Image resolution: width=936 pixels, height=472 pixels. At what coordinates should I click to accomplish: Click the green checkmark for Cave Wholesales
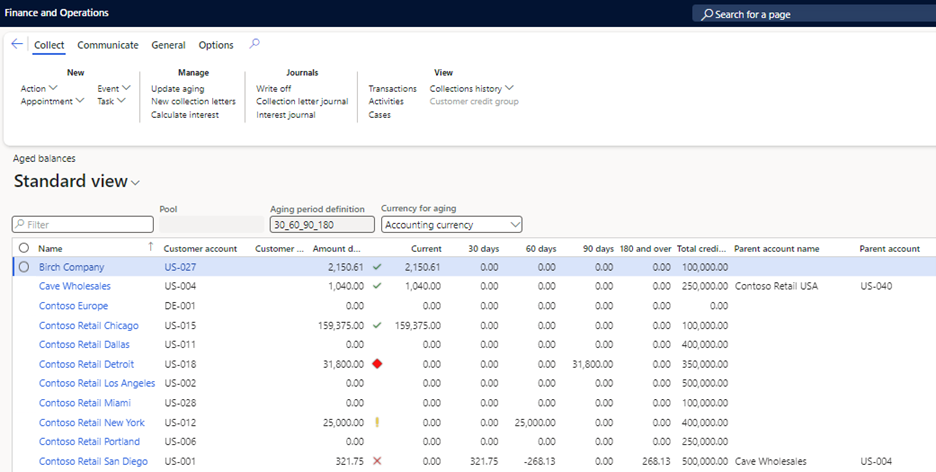377,286
